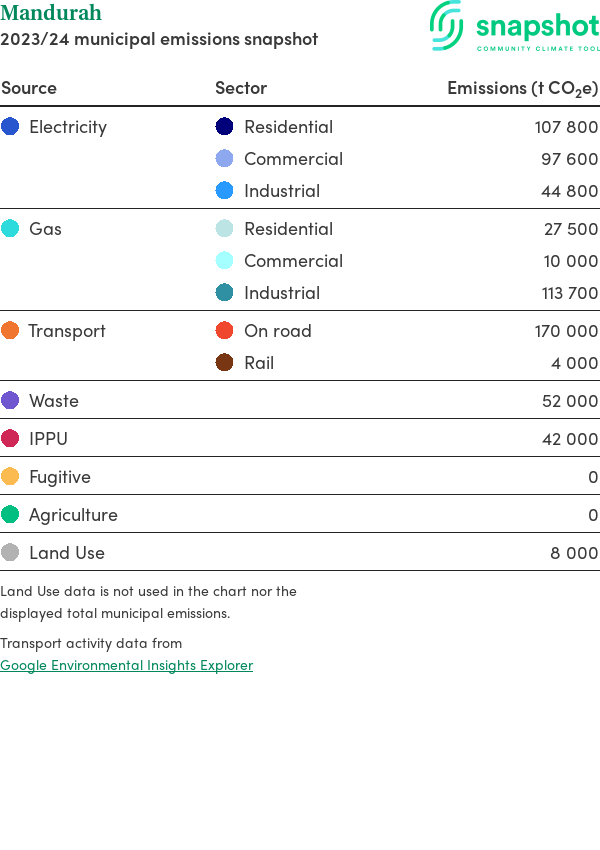
Task: Click the purple Waste source dot
Action: tap(10, 401)
